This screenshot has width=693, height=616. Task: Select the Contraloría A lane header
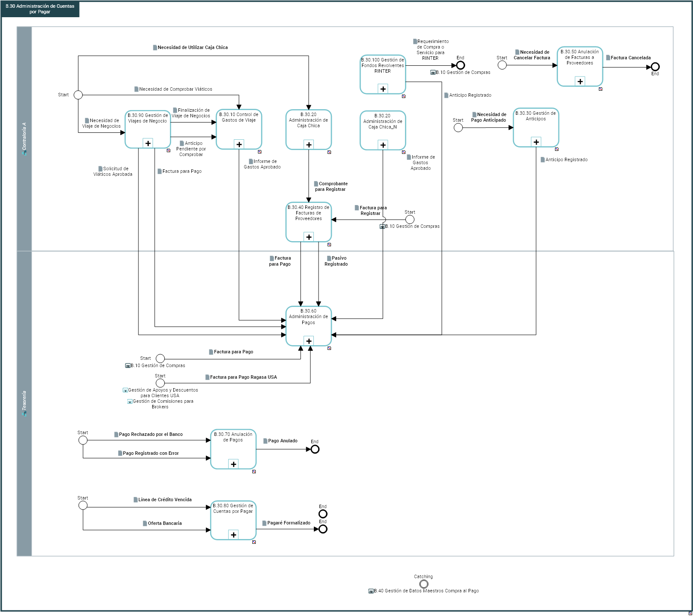pyautogui.click(x=24, y=138)
